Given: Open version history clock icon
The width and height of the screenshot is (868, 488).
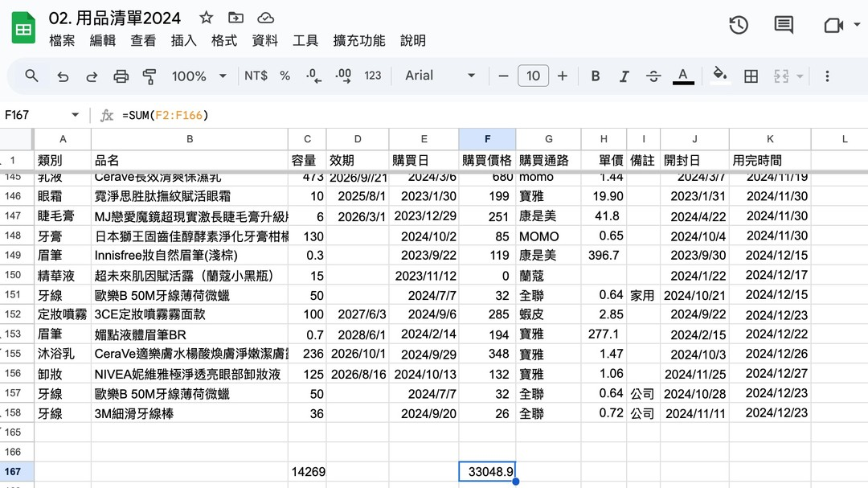Looking at the screenshot, I should click(x=739, y=26).
